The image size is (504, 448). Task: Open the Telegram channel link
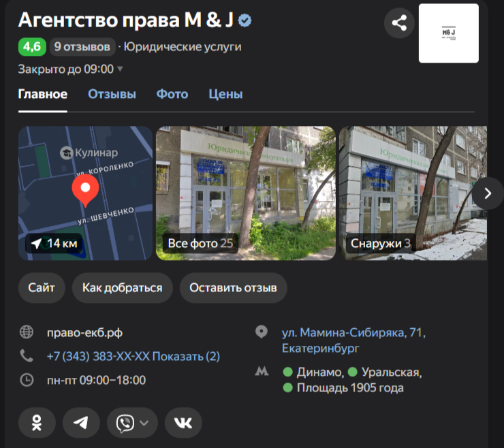click(x=81, y=423)
